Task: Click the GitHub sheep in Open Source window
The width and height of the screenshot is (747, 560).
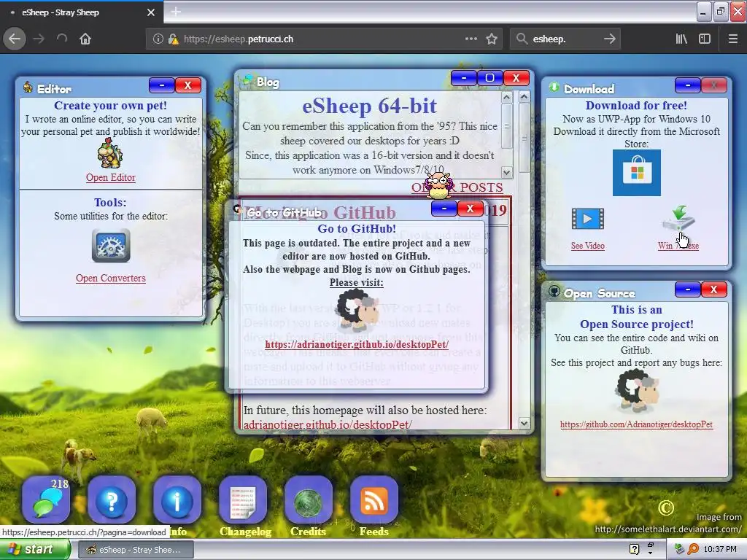Action: [x=636, y=392]
